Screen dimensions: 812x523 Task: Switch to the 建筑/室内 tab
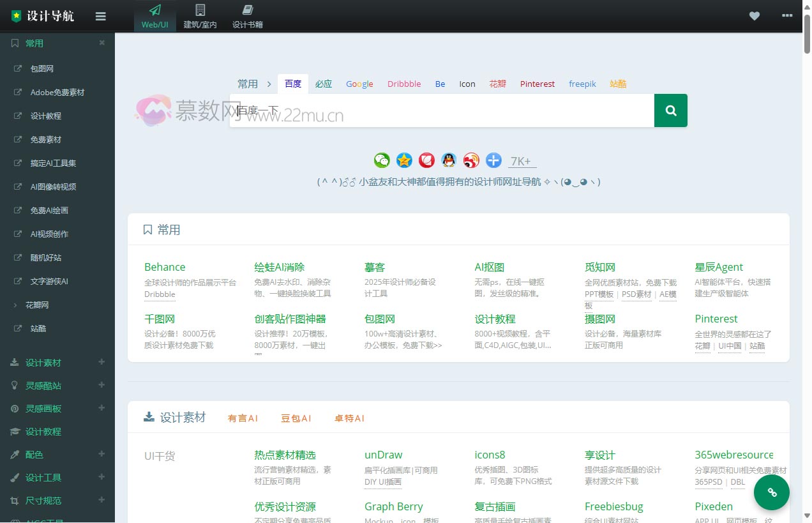(x=200, y=15)
